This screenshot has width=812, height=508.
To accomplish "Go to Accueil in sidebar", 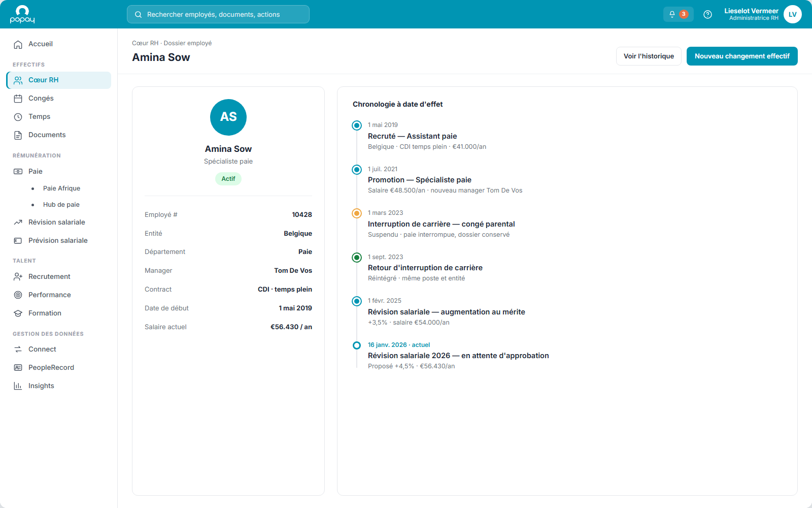I will click(58, 44).
